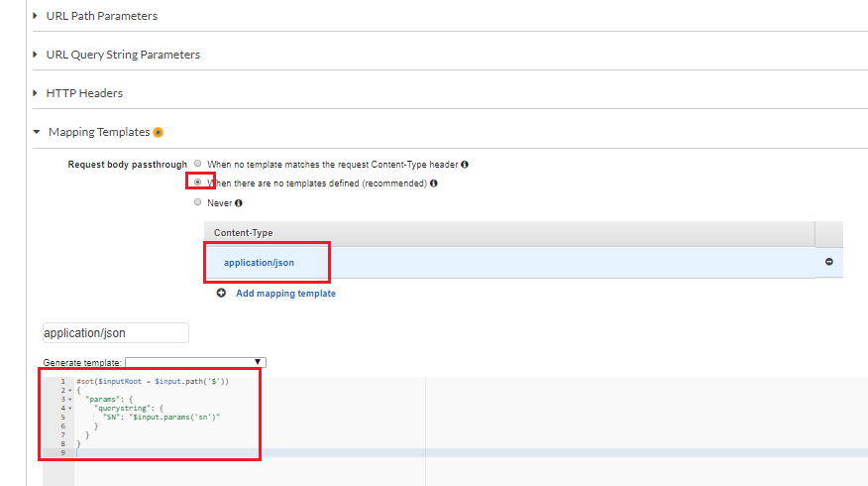The height and width of the screenshot is (486, 868).
Task: Fold the querystring block at line 4
Action: [70, 409]
